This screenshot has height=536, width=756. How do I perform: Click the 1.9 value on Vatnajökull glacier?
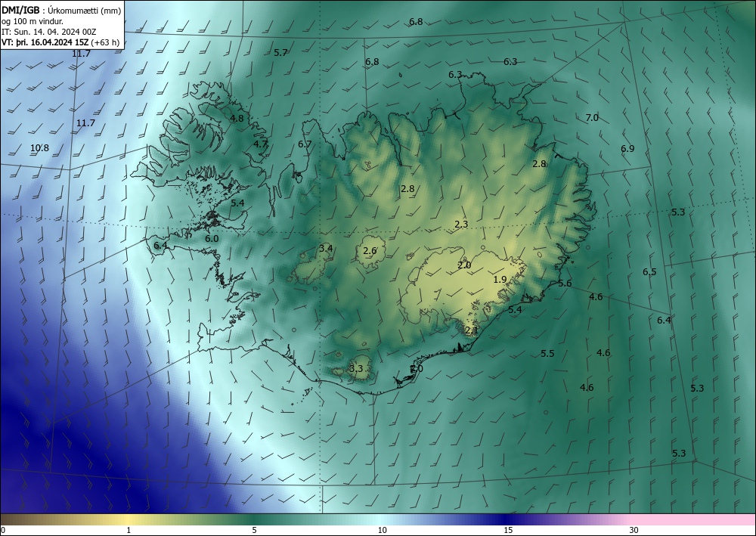point(500,280)
